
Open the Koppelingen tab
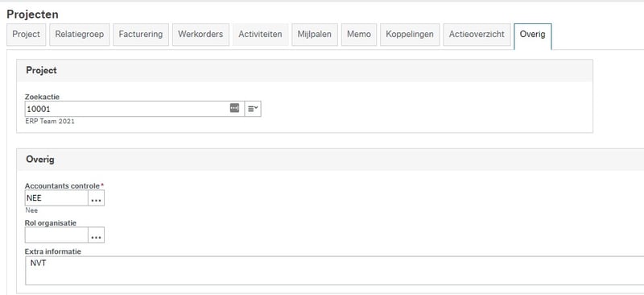[x=410, y=35]
